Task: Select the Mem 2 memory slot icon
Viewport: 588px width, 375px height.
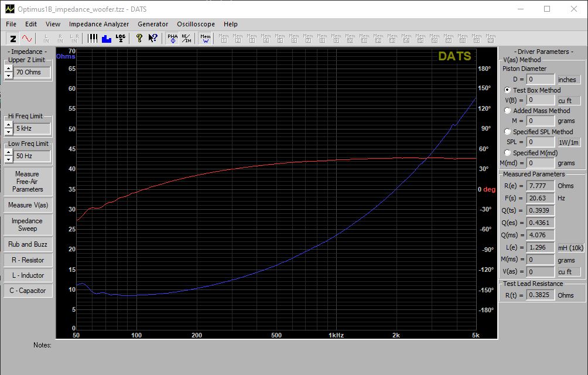Action: [x=238, y=38]
